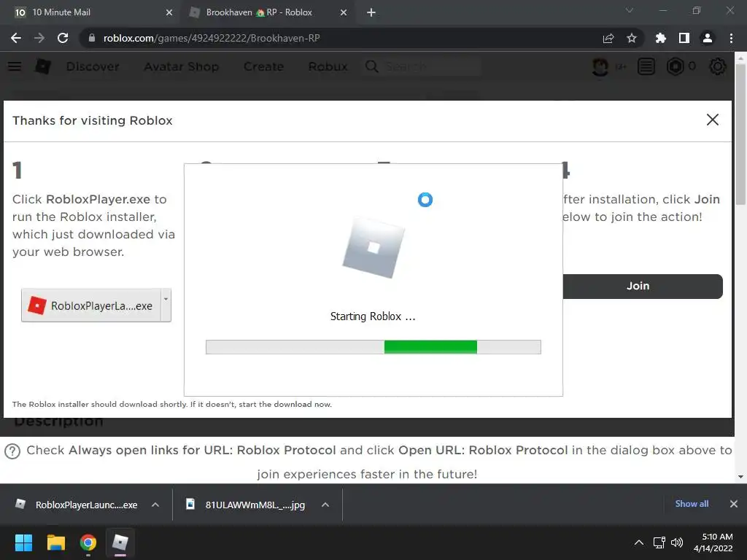Screen dimensions: 747x560
Task: Open Roblox settings gear
Action: (718, 66)
